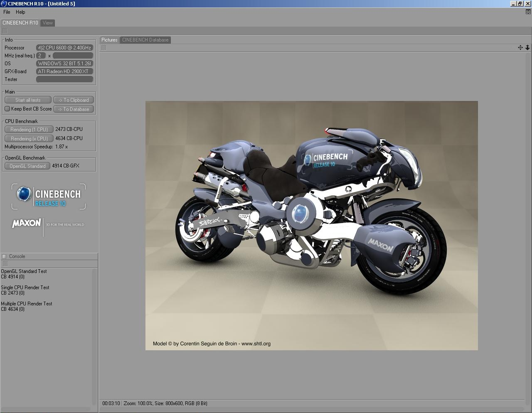Restore the window with title bar button
532x413 pixels.
520,3
